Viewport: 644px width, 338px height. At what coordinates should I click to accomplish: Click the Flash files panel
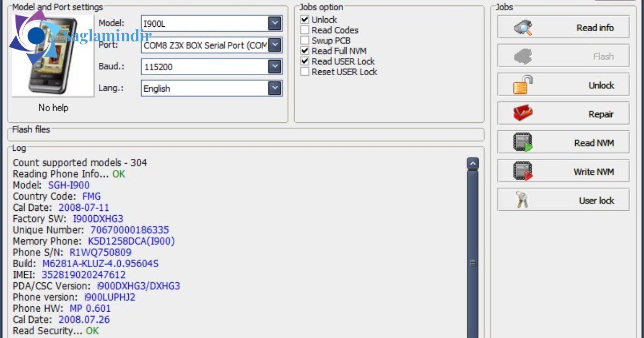(246, 134)
